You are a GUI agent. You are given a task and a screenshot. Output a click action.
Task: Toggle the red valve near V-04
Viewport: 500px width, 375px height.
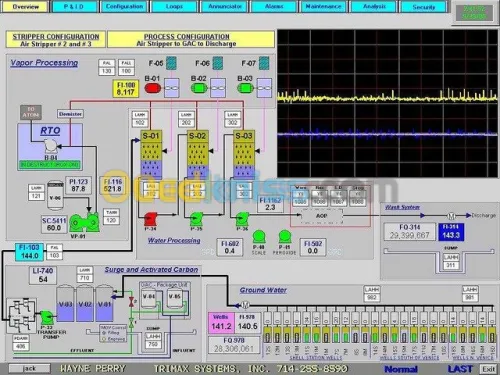pos(132,302)
